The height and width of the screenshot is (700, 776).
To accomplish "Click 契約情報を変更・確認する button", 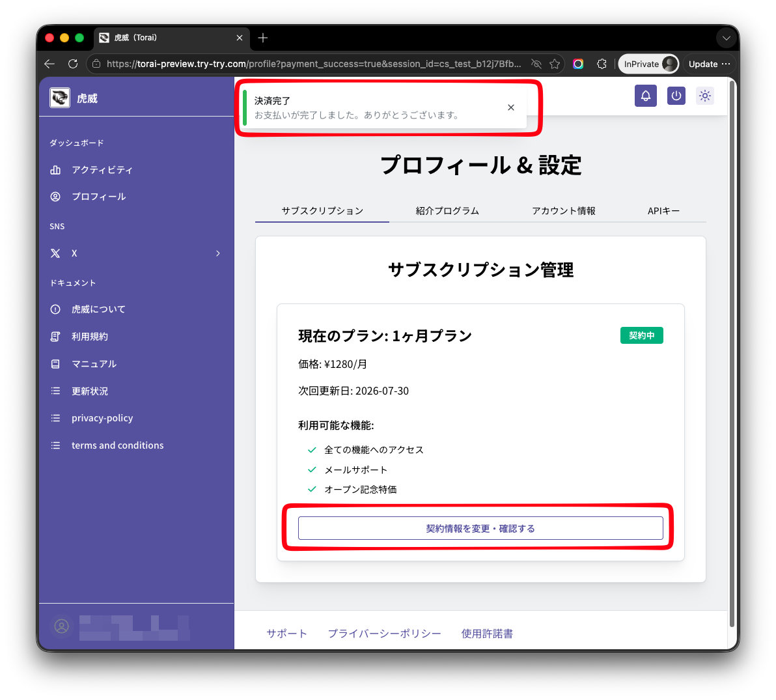I will (x=480, y=528).
